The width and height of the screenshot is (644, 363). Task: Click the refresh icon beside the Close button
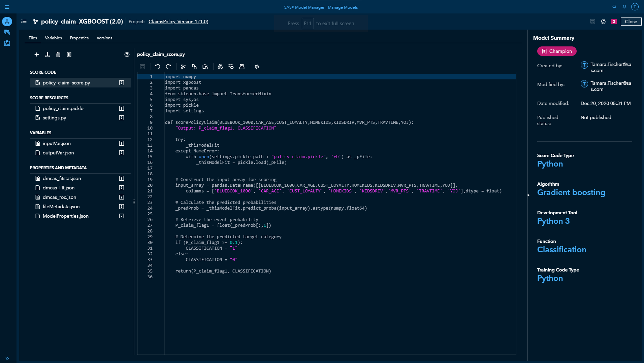click(603, 22)
